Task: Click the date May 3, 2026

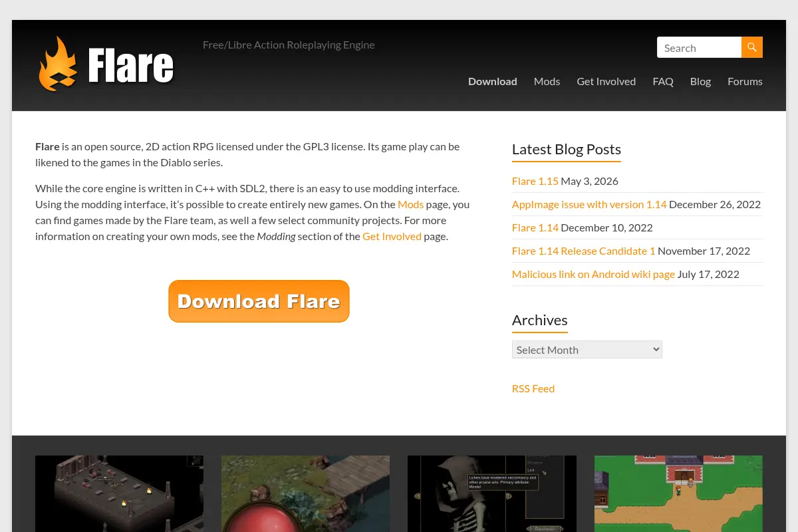Action: pos(589,181)
